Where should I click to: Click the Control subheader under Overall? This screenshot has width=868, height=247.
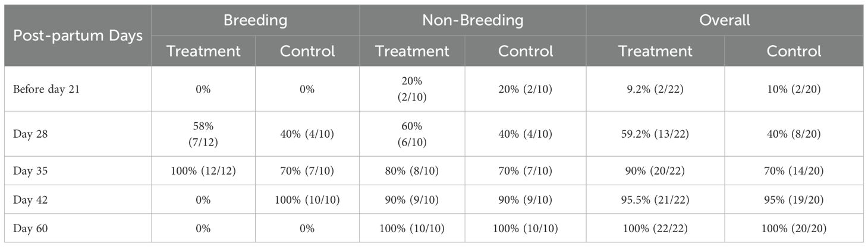coord(794,51)
